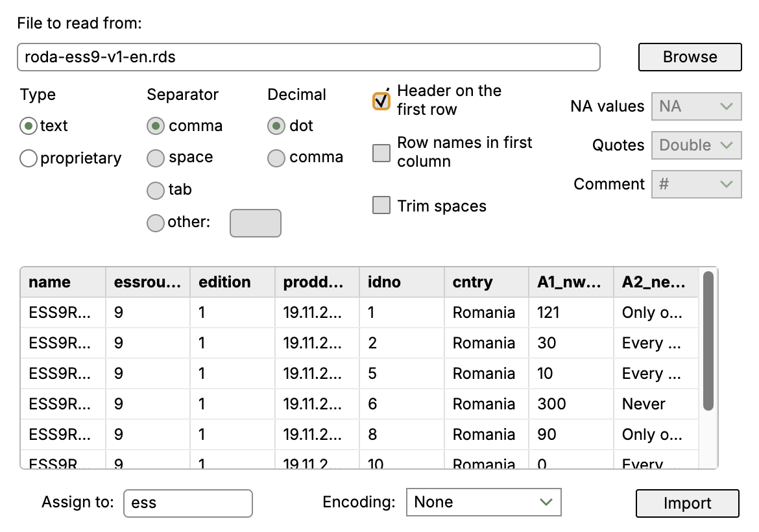Viewport: 759px width, 532px height.
Task: Enable the Trim spaces checkbox
Action: click(x=381, y=205)
